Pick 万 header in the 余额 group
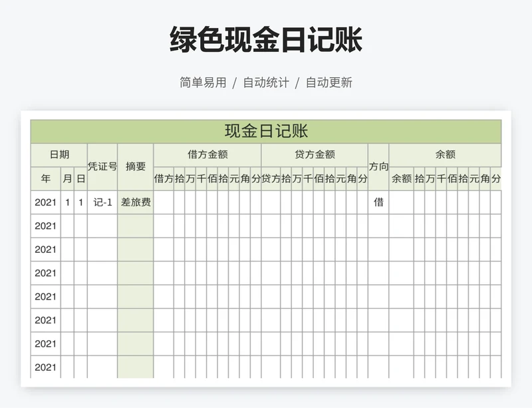 [430, 178]
